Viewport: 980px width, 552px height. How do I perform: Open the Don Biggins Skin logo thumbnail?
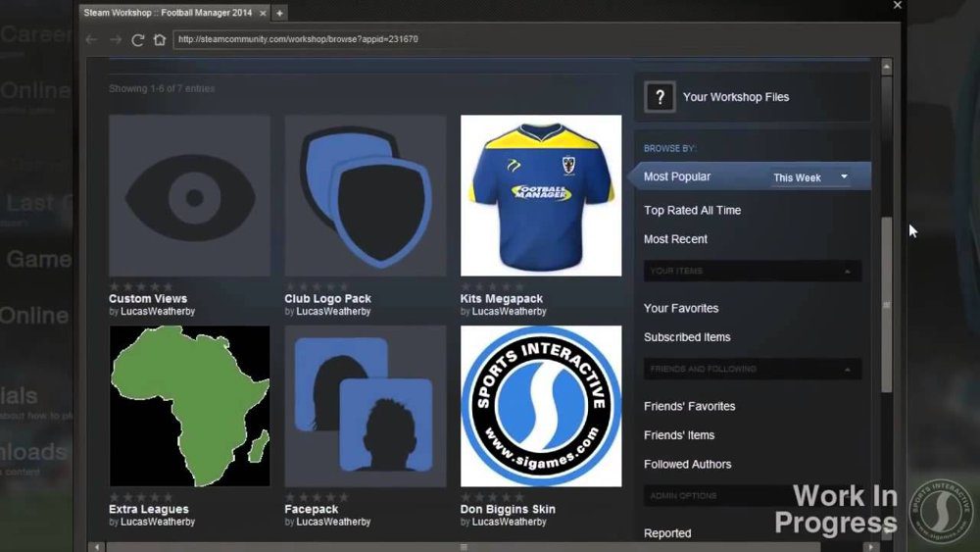coord(541,406)
